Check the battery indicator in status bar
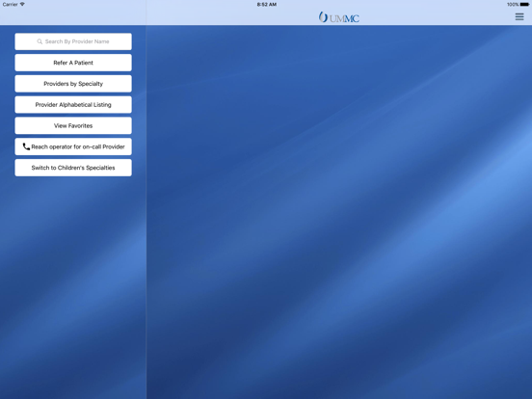Image resolution: width=532 pixels, height=399 pixels. tap(524, 5)
